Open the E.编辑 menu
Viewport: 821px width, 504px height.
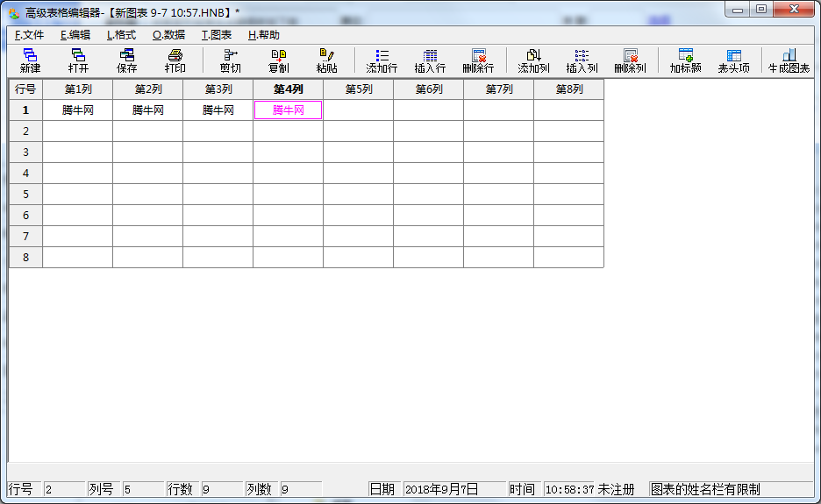pos(75,35)
